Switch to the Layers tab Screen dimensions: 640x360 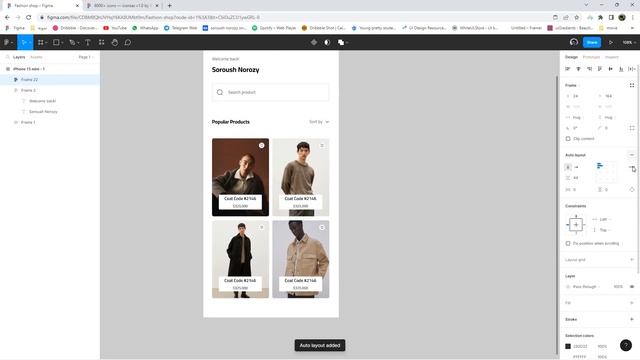coord(19,57)
